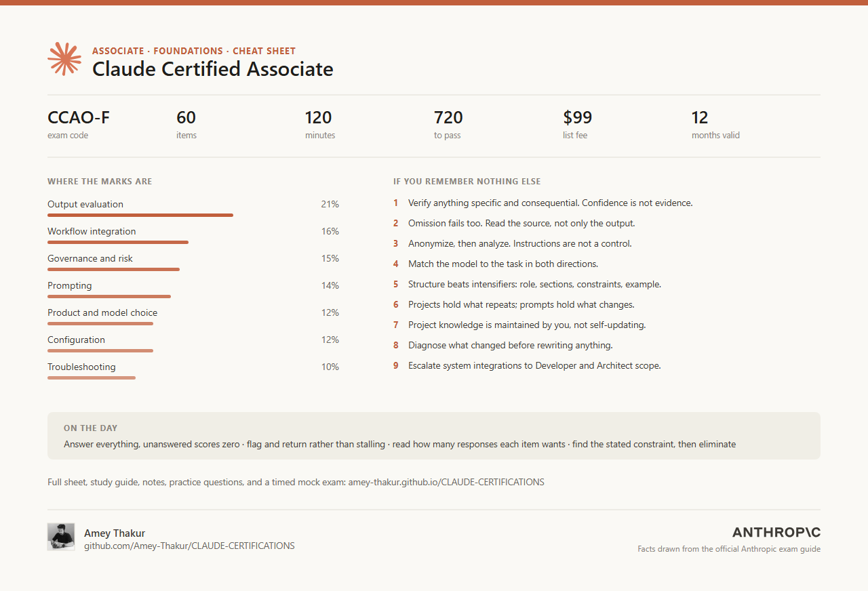Image resolution: width=868 pixels, height=591 pixels.
Task: Click the Where the Marks Are heading
Action: [100, 182]
